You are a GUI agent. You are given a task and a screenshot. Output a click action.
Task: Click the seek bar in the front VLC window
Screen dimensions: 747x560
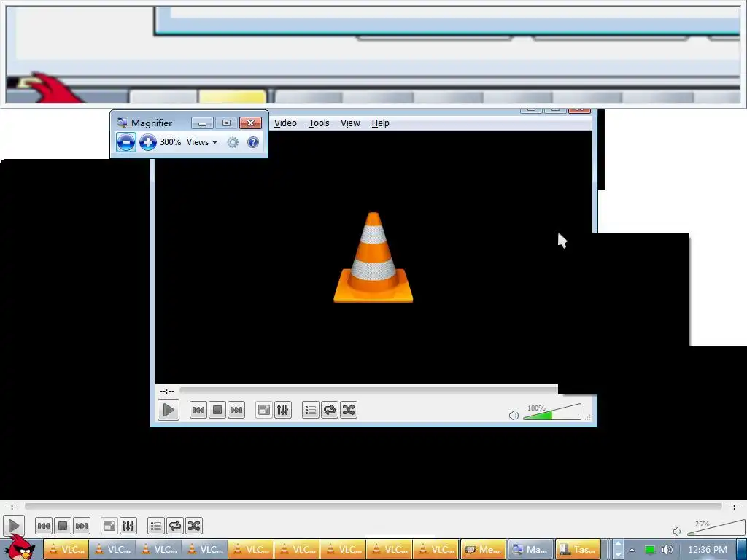pos(368,390)
